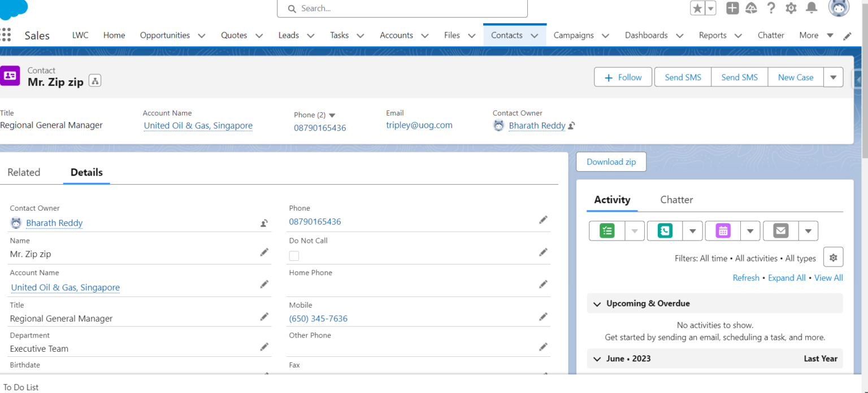Image resolution: width=868 pixels, height=393 pixels.
Task: Open Salesforce Help with the question mark icon
Action: [x=771, y=8]
